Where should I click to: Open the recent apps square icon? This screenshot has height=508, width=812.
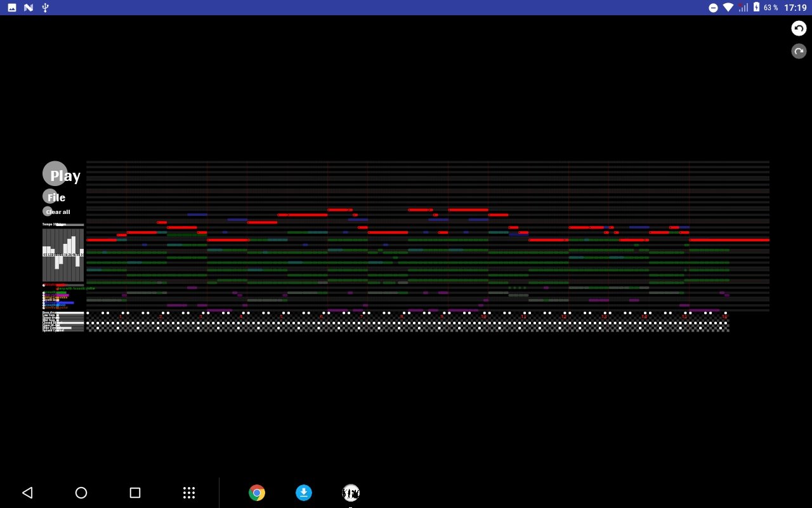[x=134, y=493]
